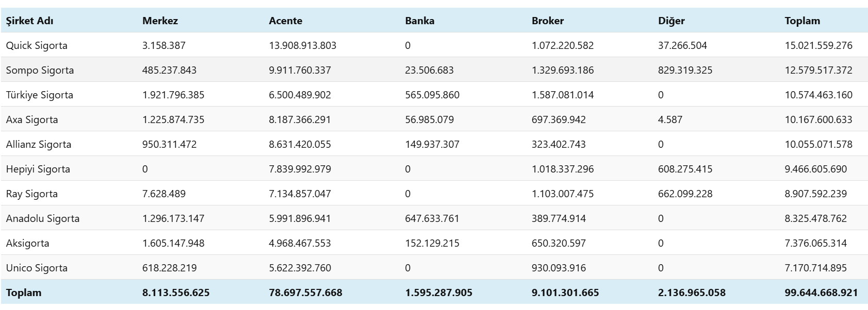Select the Acente column header
The width and height of the screenshot is (868, 310).
tap(285, 21)
